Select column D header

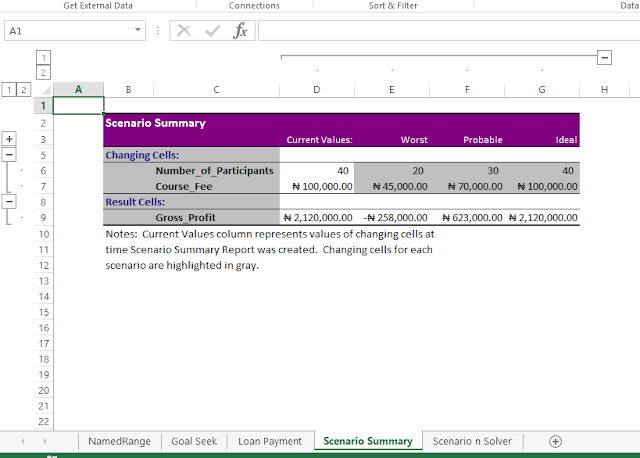click(317, 89)
